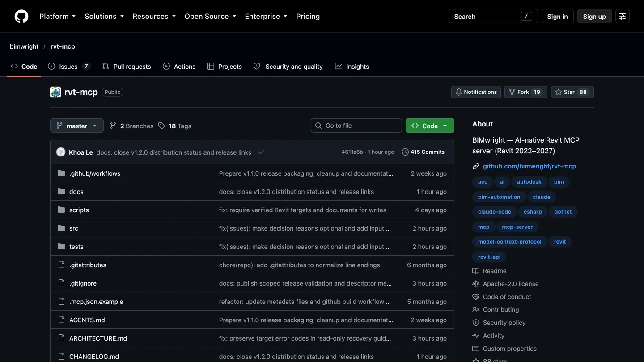The width and height of the screenshot is (644, 362).
Task: Expand the Solutions navigation dropdown
Action: point(104,17)
